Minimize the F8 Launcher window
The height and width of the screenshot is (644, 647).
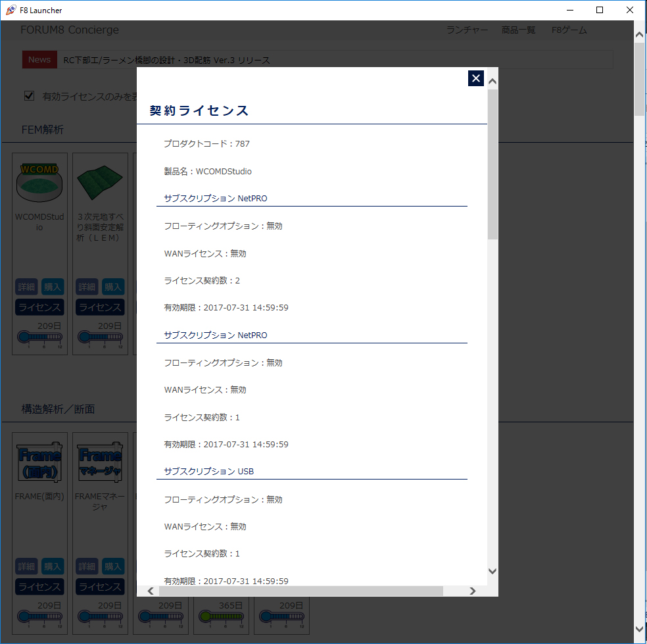[x=570, y=10]
